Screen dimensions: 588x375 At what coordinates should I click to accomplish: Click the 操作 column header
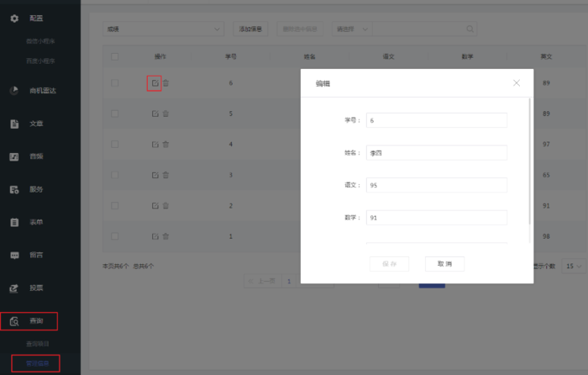[x=160, y=56]
